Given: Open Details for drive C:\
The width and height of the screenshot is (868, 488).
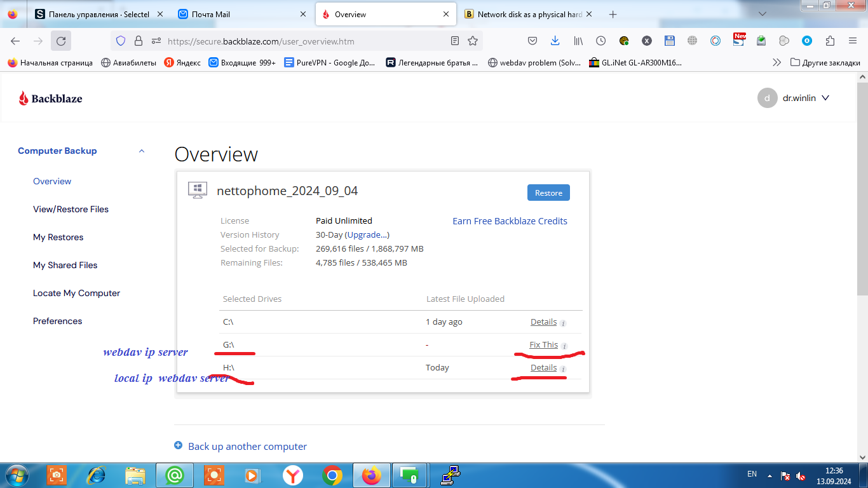Looking at the screenshot, I should (543, 322).
